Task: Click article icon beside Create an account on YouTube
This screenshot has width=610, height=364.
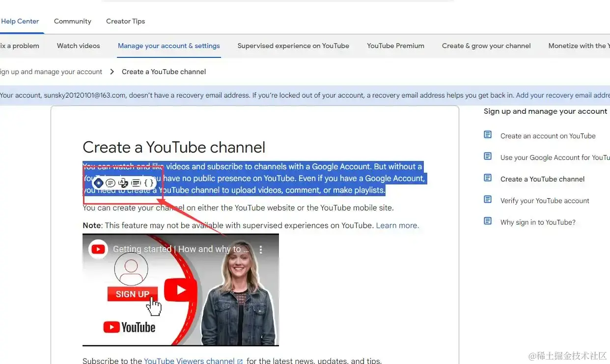Action: (x=488, y=134)
